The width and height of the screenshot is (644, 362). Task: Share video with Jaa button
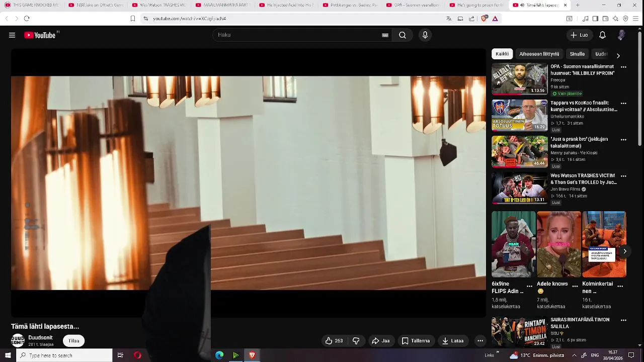pos(380,341)
